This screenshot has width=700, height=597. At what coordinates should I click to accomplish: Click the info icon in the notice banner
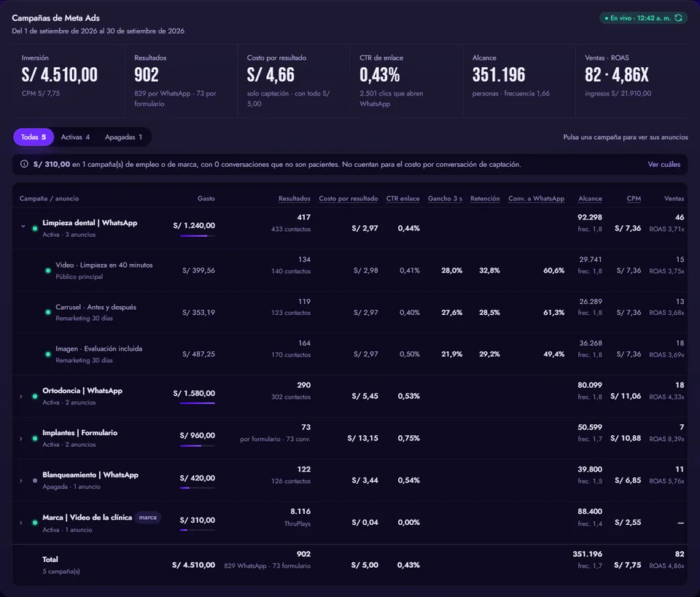24,164
